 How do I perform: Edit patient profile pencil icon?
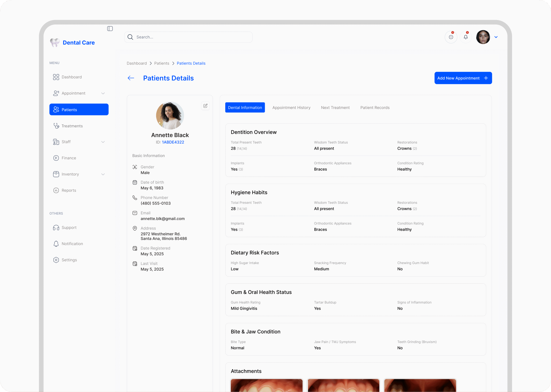205,106
